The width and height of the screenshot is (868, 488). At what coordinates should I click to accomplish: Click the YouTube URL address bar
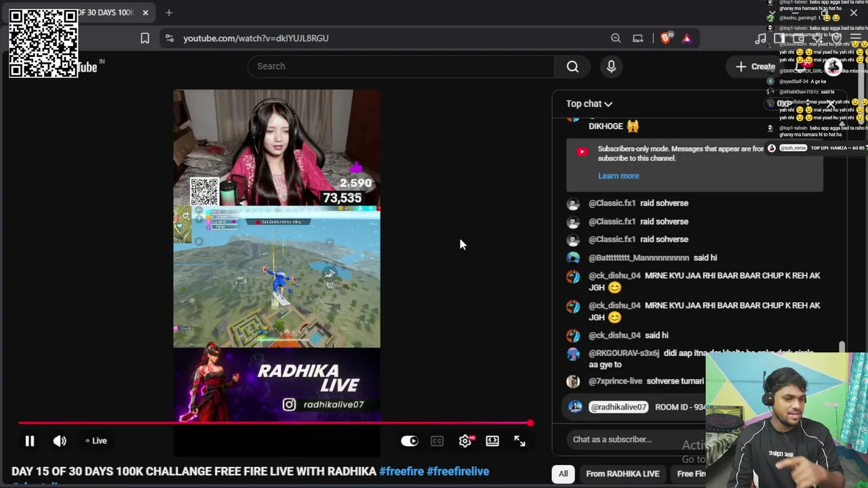[256, 39]
